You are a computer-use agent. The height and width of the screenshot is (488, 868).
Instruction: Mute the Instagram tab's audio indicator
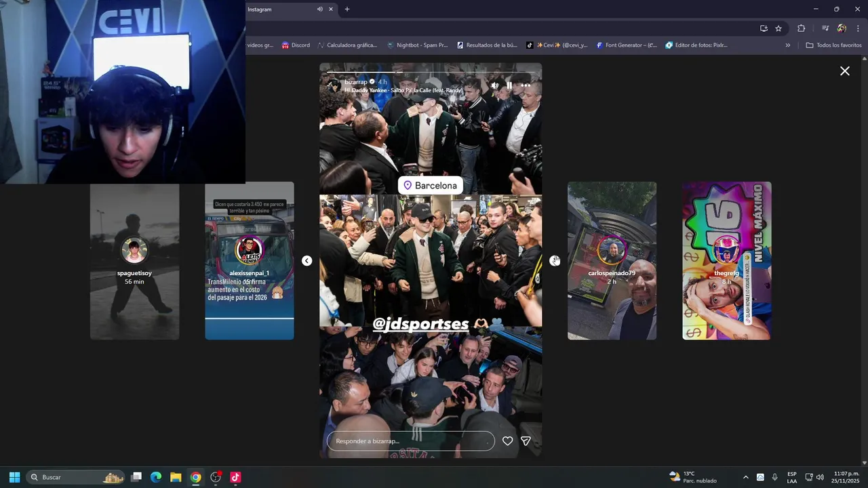[320, 9]
